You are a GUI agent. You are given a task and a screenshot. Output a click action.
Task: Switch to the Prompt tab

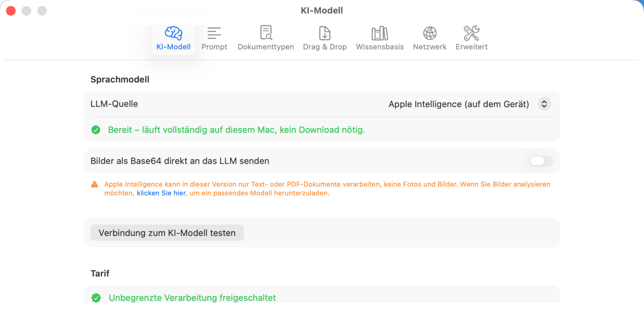214,39
